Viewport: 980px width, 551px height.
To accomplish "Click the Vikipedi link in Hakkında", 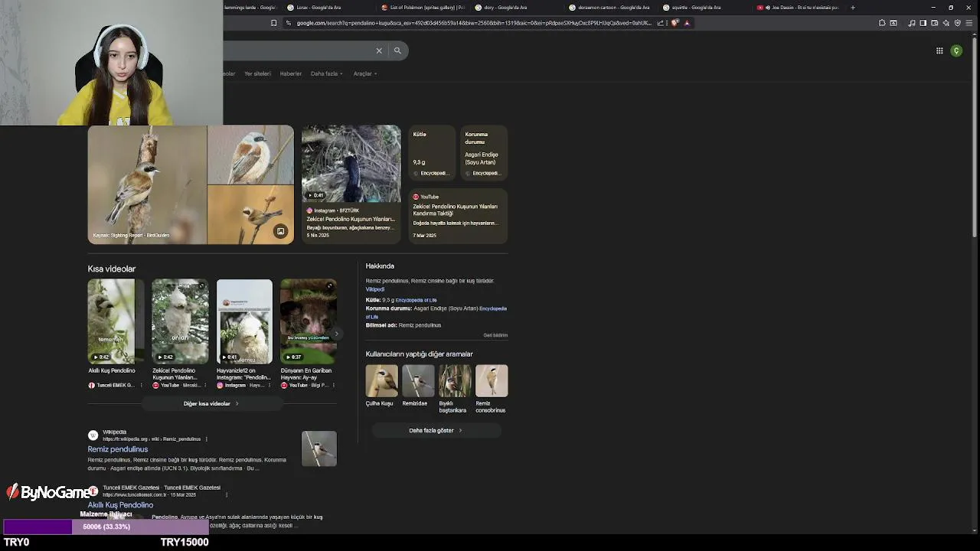I will (374, 289).
